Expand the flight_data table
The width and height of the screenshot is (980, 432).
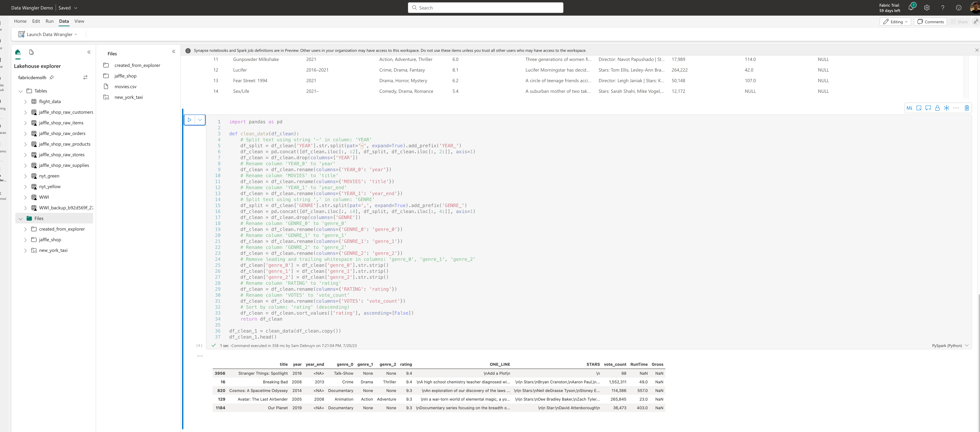point(25,102)
